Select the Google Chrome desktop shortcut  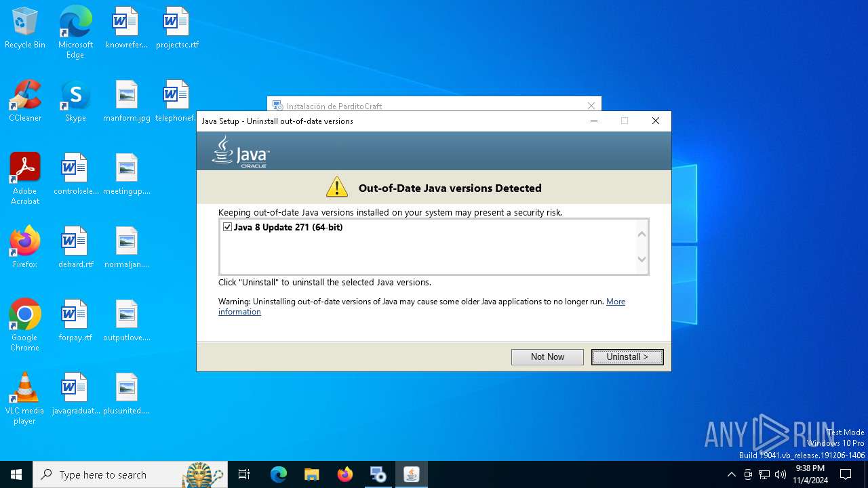(25, 325)
